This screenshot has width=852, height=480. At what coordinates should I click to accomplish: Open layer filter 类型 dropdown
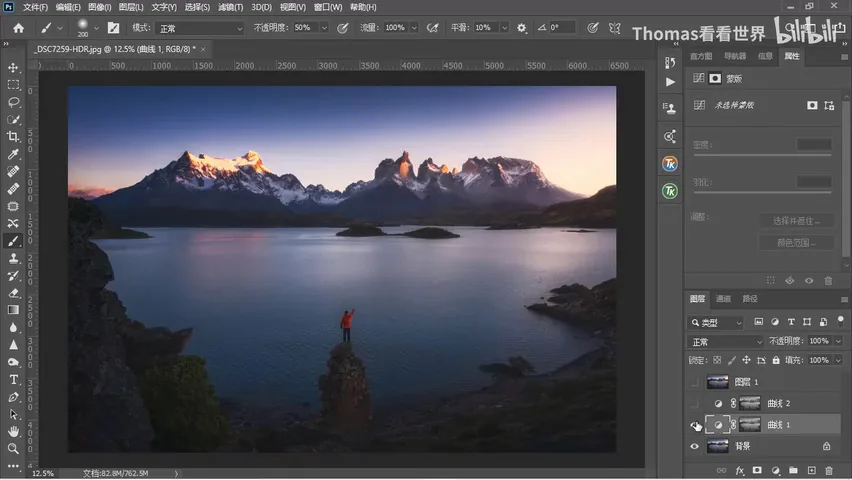716,323
